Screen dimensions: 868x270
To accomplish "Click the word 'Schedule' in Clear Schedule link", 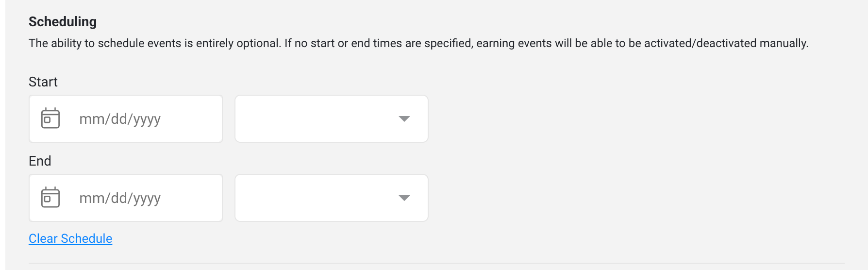I will click(x=86, y=238).
